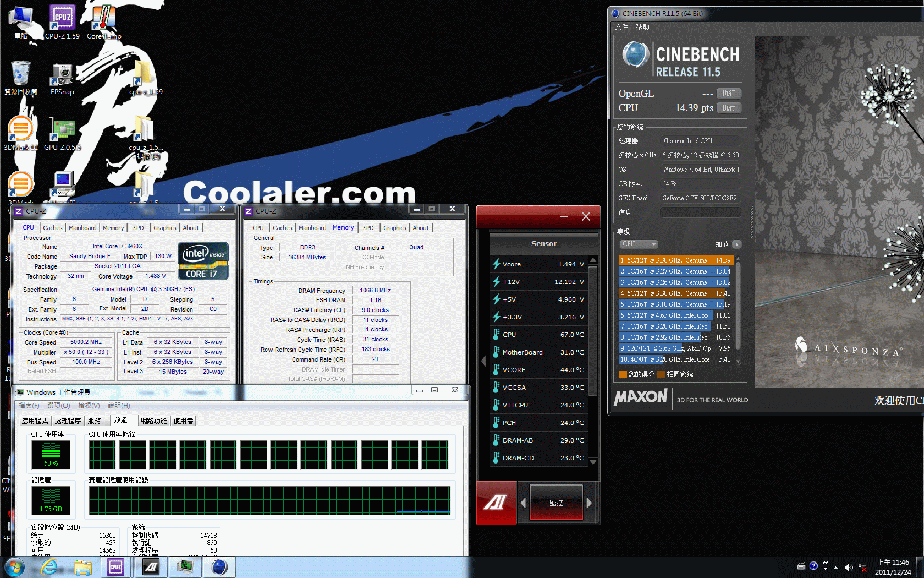Viewport: 924px width, 578px height.
Task: Open the SPD tab in right CPU-Z
Action: (369, 228)
